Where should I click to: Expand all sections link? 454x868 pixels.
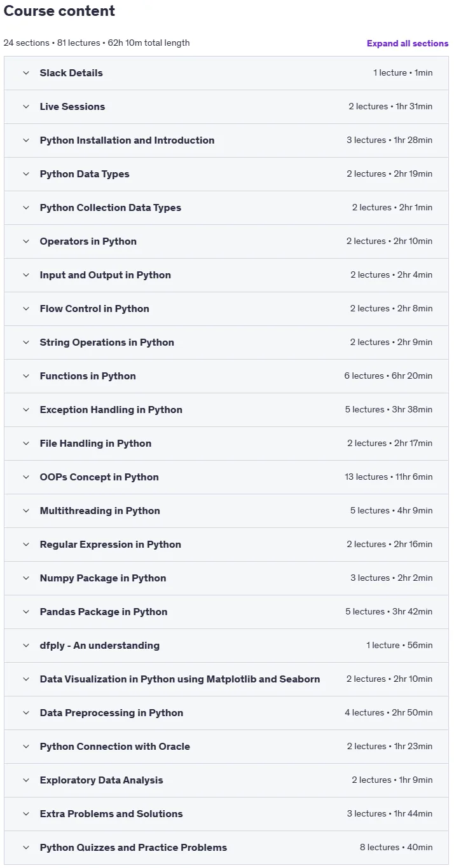pyautogui.click(x=408, y=43)
